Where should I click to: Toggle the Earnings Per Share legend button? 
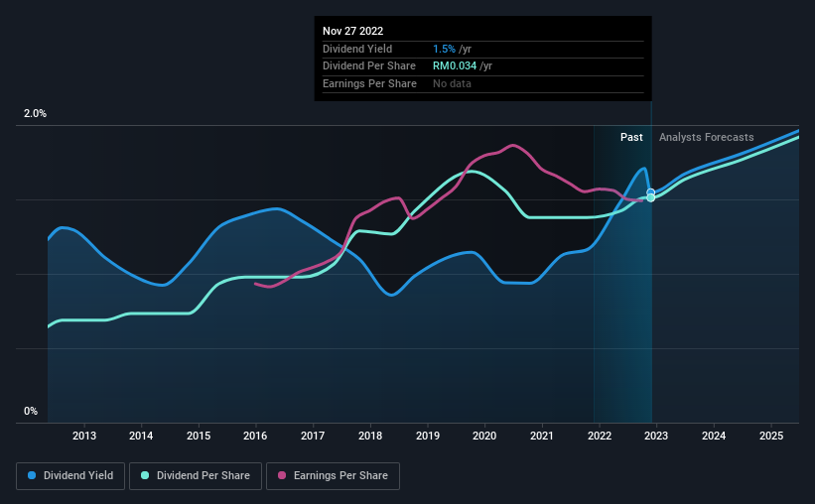(333, 476)
